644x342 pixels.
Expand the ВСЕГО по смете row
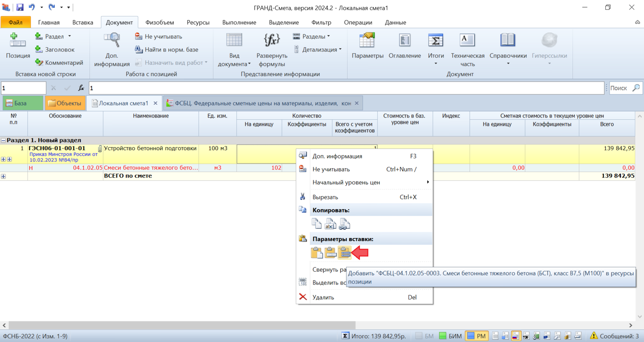3,176
